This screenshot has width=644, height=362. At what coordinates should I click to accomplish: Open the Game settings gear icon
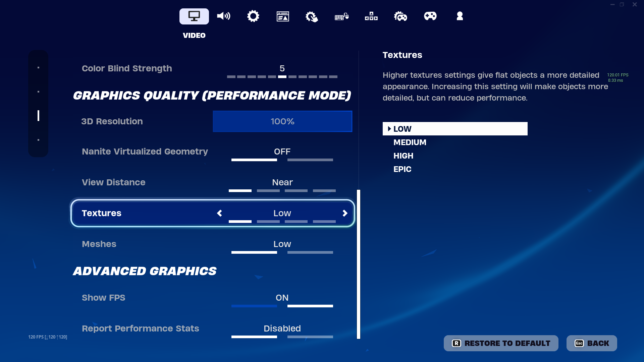click(x=253, y=16)
